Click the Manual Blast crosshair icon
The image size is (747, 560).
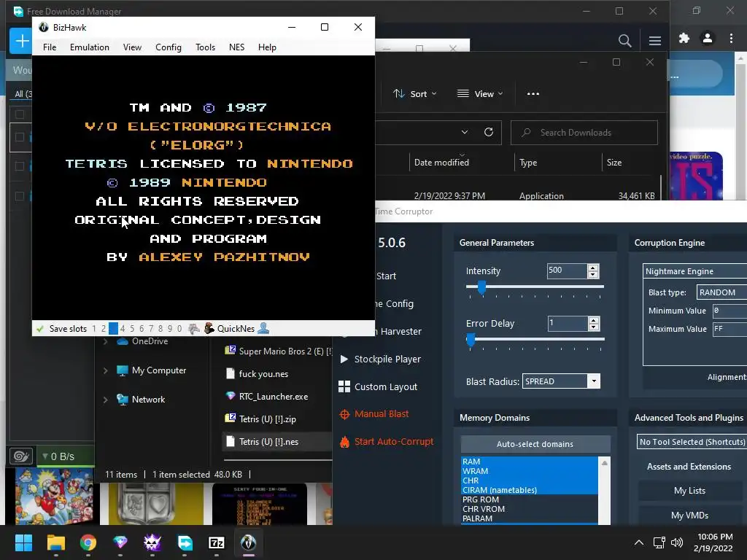tap(344, 414)
